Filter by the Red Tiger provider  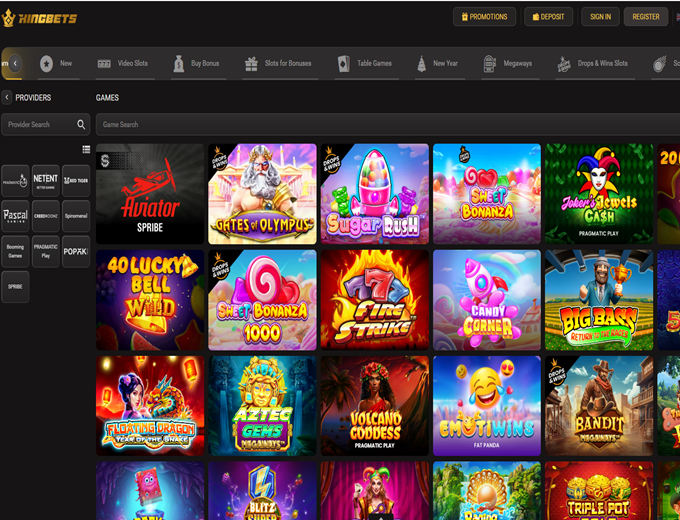[76, 180]
